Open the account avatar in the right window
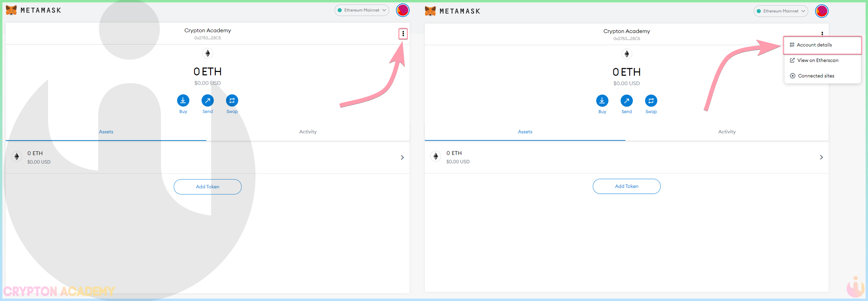The width and height of the screenshot is (868, 301). (822, 11)
